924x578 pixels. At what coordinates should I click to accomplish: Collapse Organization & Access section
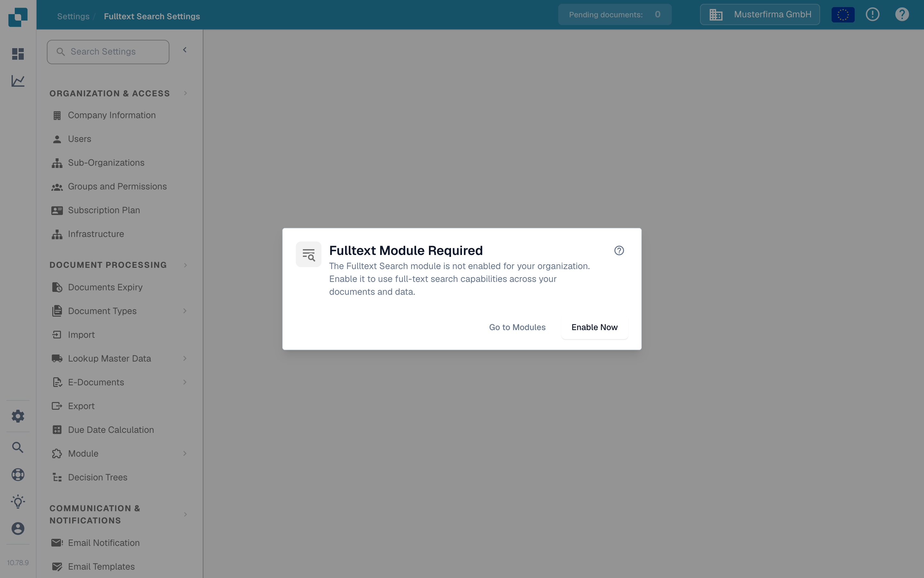pyautogui.click(x=185, y=93)
